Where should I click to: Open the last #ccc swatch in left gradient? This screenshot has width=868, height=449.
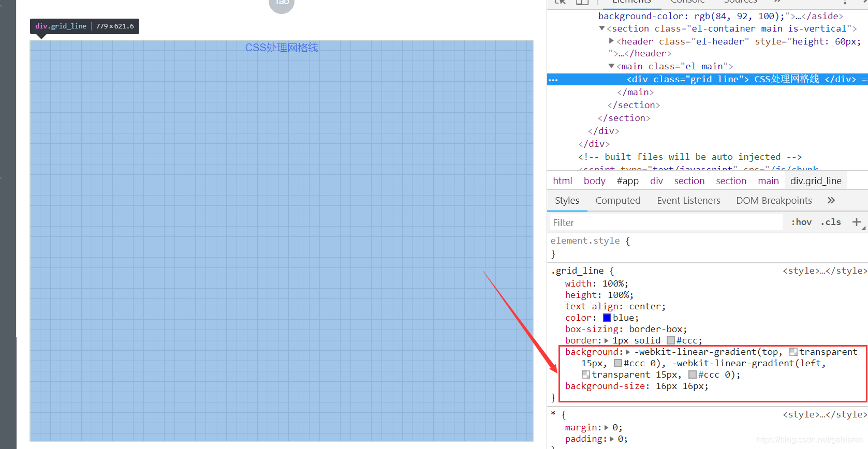(693, 375)
